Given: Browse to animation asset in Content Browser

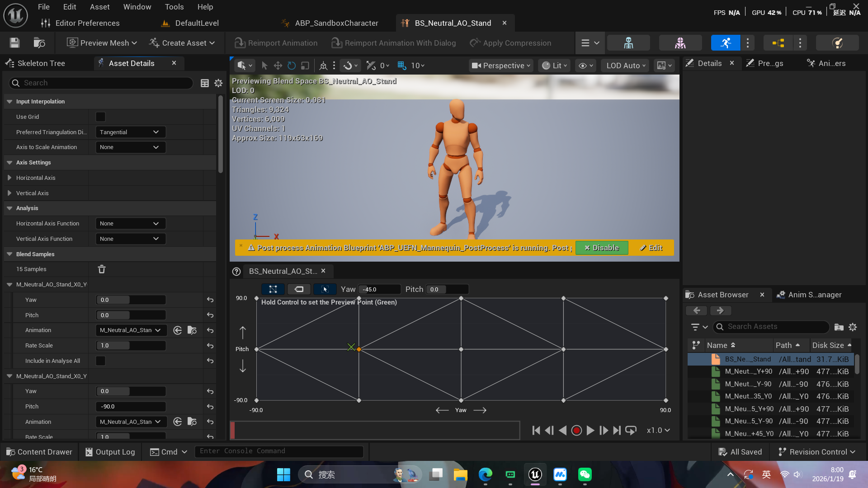Looking at the screenshot, I should (x=192, y=330).
